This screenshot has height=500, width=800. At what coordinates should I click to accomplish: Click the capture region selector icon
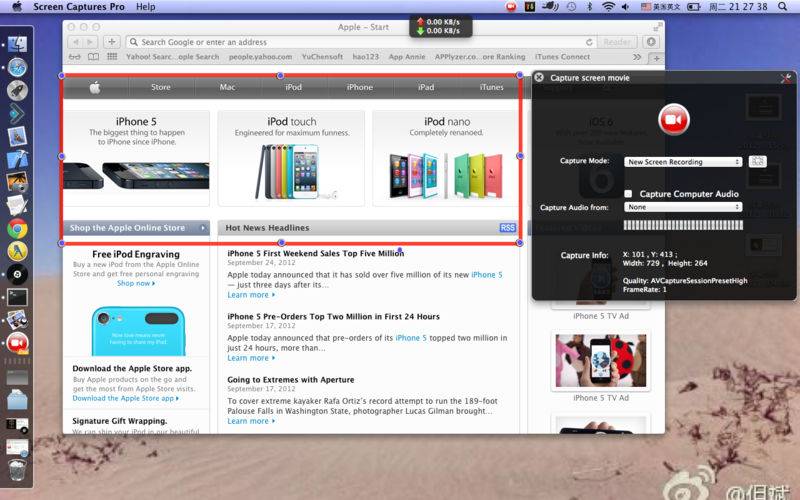point(757,162)
